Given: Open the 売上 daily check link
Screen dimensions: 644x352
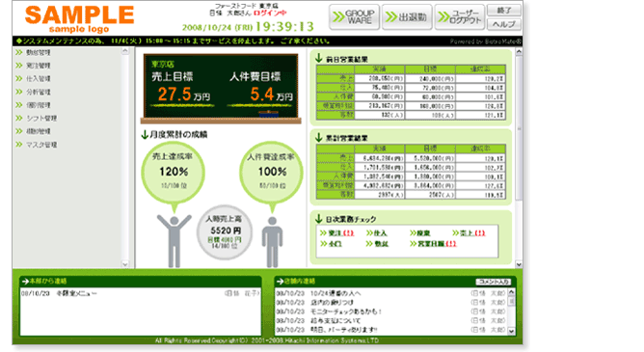Looking at the screenshot, I should click(469, 233).
